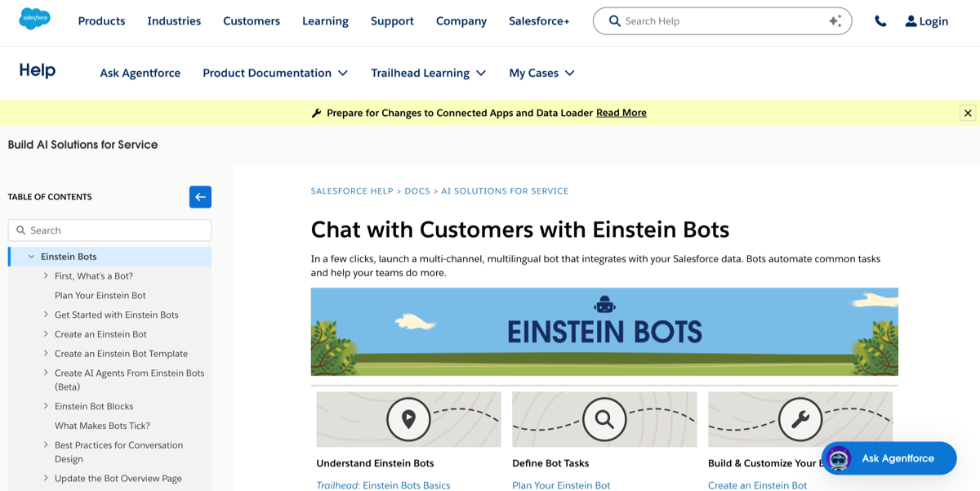The width and height of the screenshot is (980, 491).
Task: Dismiss the Connected Apps banner with the X
Action: coord(968,113)
